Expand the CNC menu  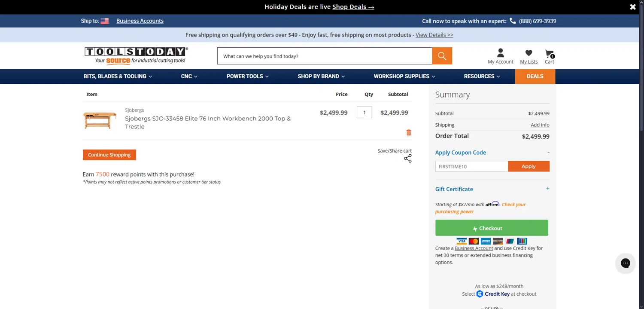click(189, 76)
